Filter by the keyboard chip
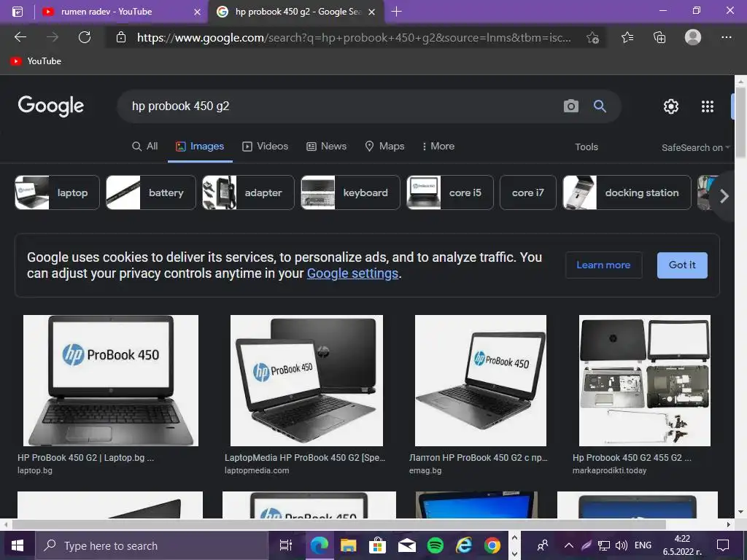The width and height of the screenshot is (747, 560). [350, 192]
